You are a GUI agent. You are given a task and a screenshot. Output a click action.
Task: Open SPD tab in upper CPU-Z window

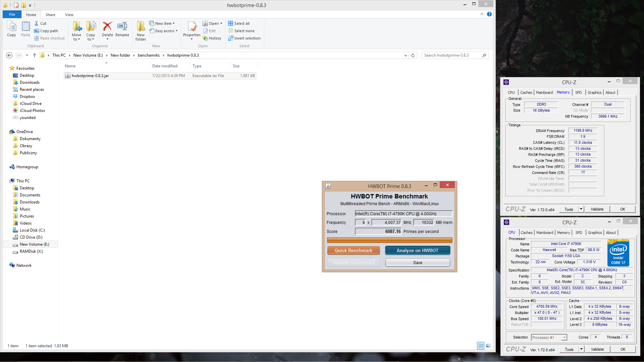pyautogui.click(x=579, y=93)
